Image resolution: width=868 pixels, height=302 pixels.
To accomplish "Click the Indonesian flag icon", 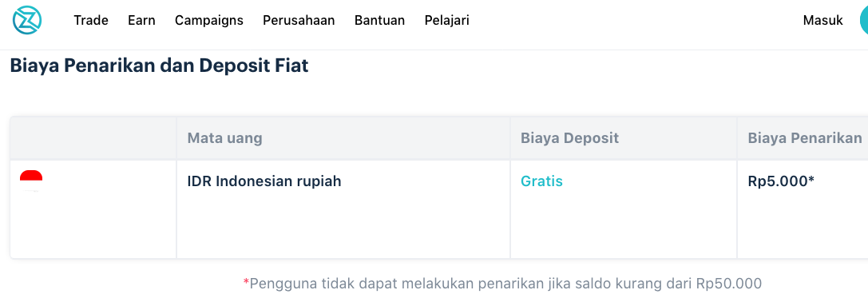I will click(31, 181).
